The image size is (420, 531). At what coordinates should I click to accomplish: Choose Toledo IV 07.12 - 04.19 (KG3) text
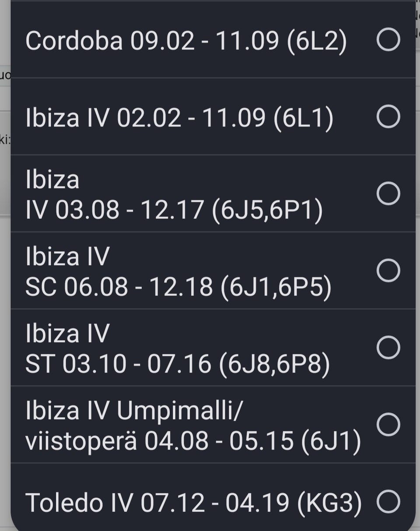193,502
